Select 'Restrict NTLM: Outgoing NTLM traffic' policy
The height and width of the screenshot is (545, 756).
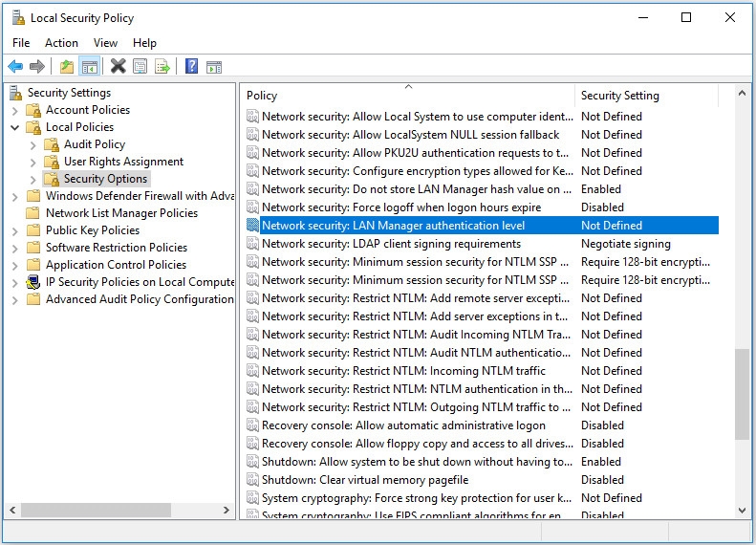pos(482,407)
